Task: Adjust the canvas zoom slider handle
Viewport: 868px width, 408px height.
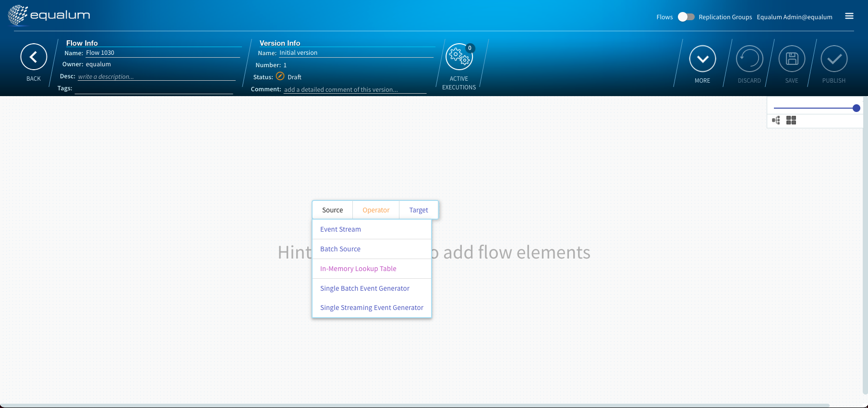Action: point(856,108)
